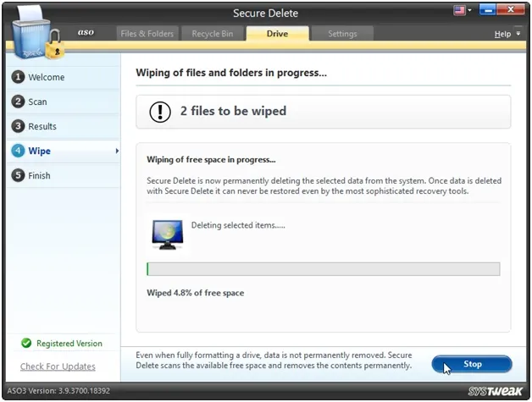
Task: Click the green Registered Version checkmark icon
Action: click(26, 343)
